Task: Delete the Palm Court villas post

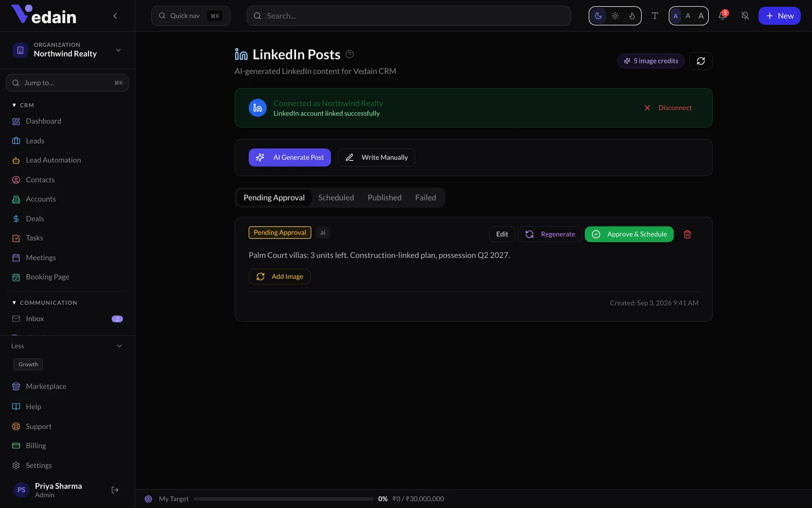Action: pyautogui.click(x=687, y=234)
